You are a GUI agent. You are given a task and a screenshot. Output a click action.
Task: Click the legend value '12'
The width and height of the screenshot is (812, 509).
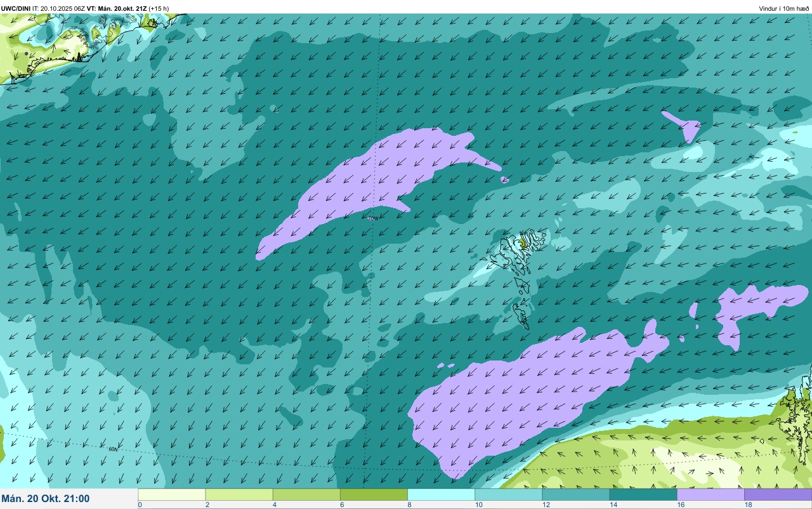pyautogui.click(x=545, y=505)
